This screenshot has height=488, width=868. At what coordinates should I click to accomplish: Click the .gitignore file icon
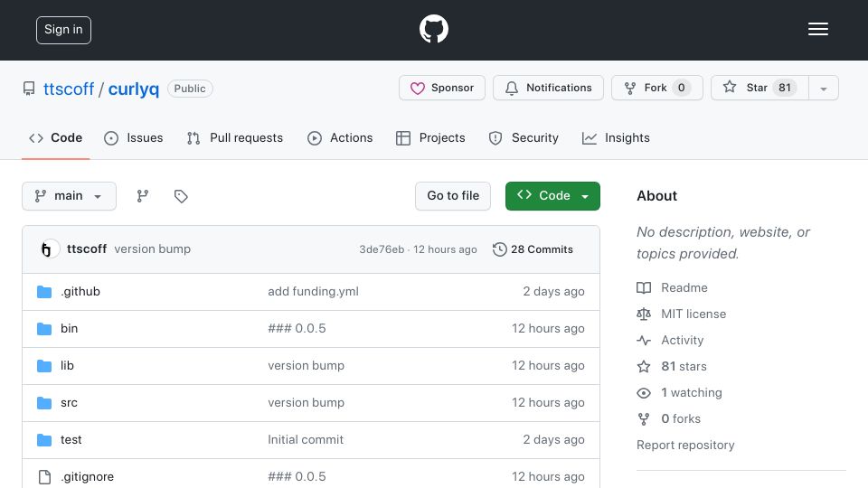click(x=44, y=477)
